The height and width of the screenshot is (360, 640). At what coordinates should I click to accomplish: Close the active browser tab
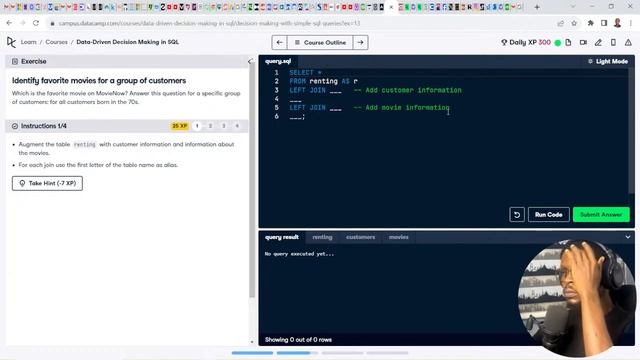point(391,7)
